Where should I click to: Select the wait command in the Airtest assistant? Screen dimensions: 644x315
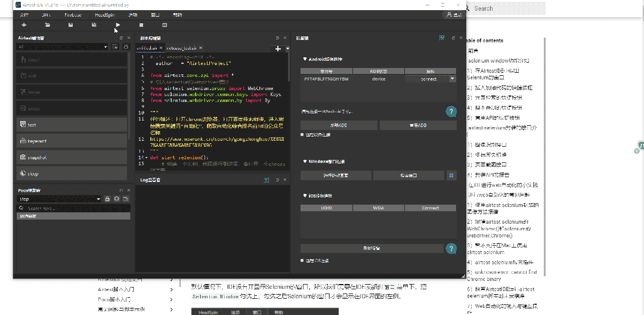pyautogui.click(x=72, y=76)
